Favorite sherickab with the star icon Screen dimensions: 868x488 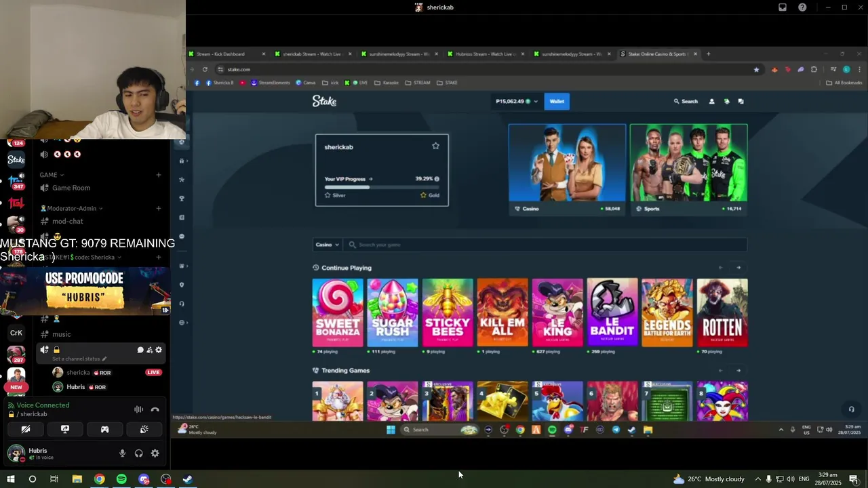tap(435, 146)
